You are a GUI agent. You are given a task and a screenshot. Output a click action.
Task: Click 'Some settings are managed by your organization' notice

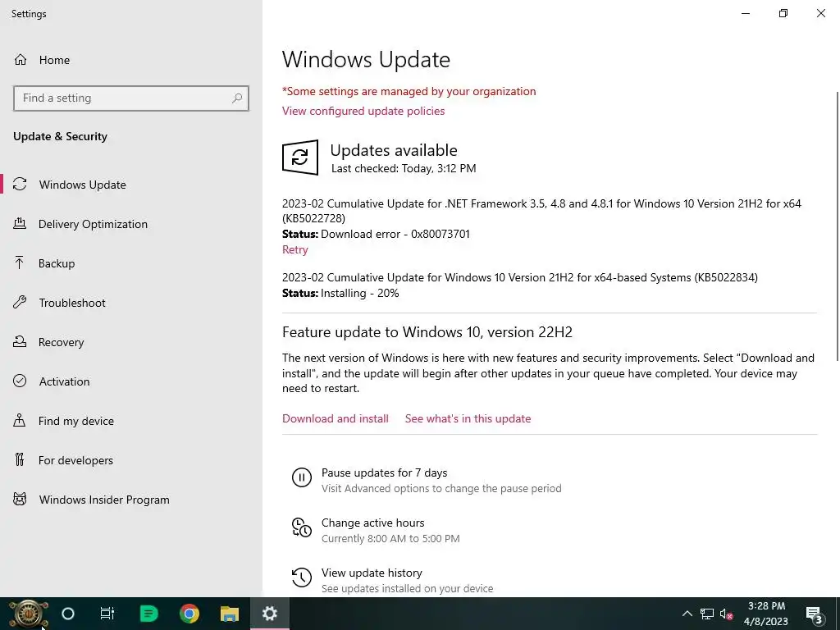pos(409,91)
